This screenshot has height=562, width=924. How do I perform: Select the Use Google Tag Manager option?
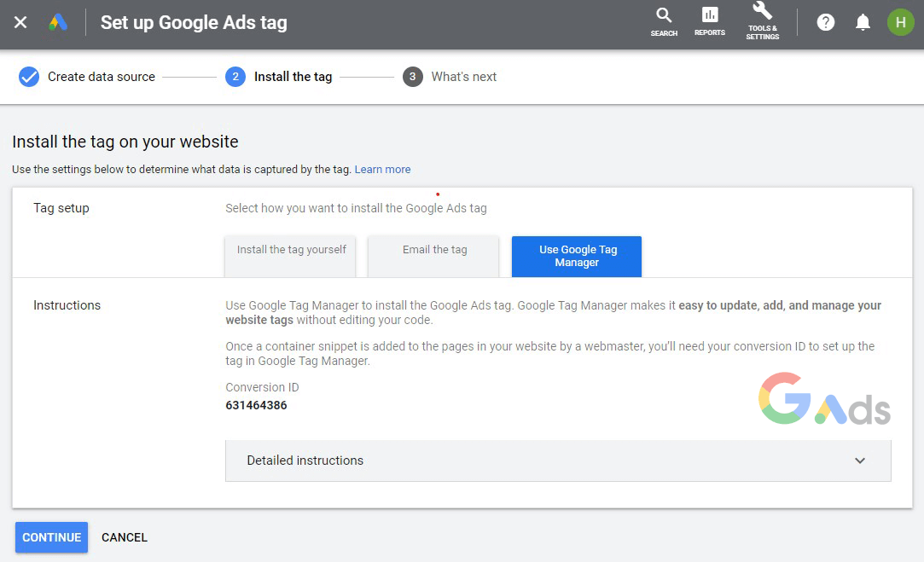click(x=576, y=256)
